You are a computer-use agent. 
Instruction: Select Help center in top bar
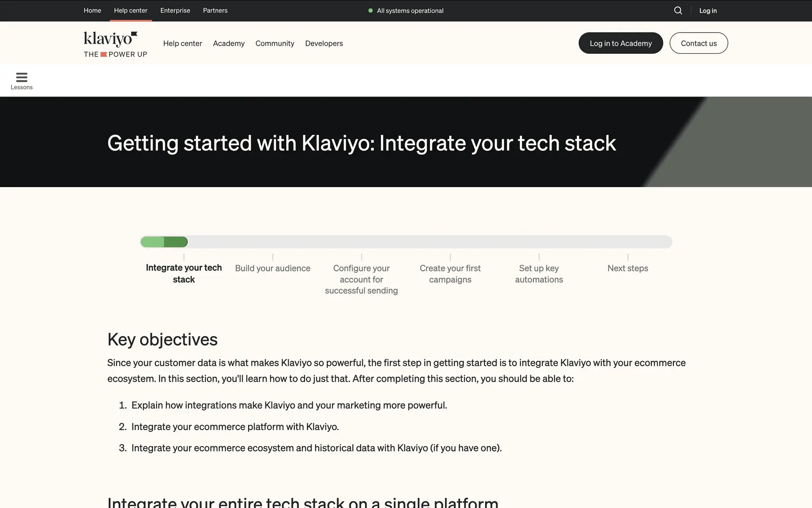point(131,11)
